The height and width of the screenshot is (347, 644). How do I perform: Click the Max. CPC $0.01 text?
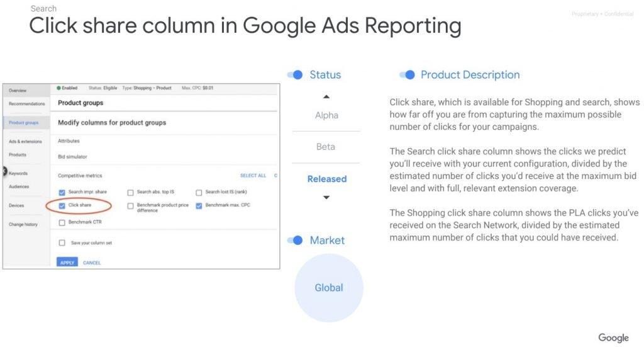[197, 88]
